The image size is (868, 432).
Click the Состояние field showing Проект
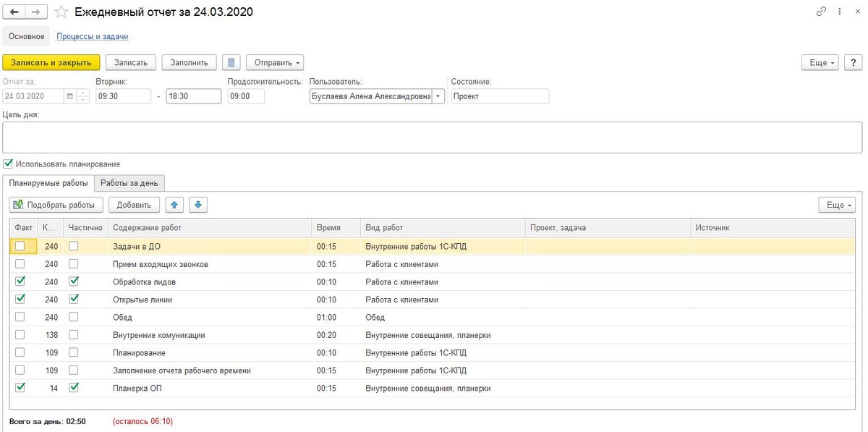pos(500,96)
